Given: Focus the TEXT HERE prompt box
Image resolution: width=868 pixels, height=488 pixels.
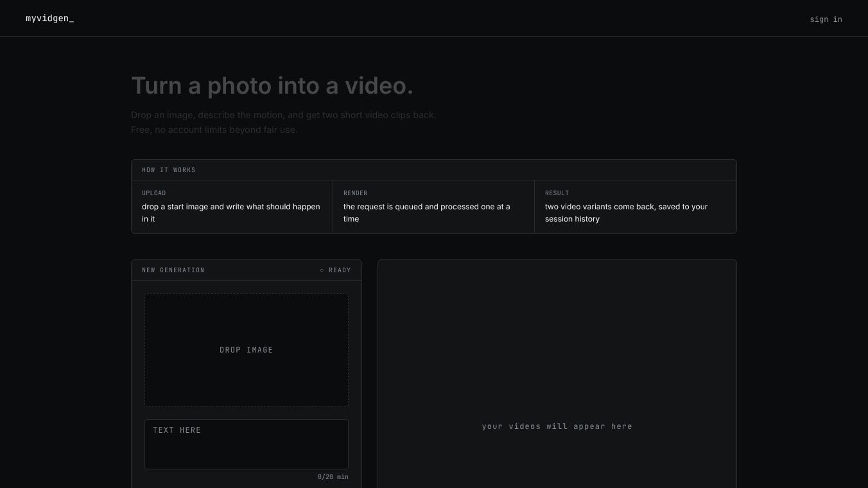Looking at the screenshot, I should [x=247, y=444].
